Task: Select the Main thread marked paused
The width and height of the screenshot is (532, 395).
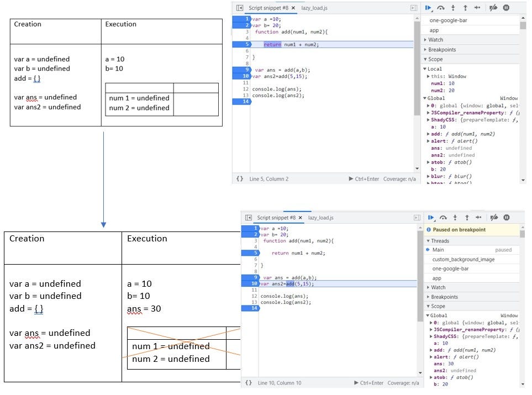Action: pyautogui.click(x=437, y=249)
